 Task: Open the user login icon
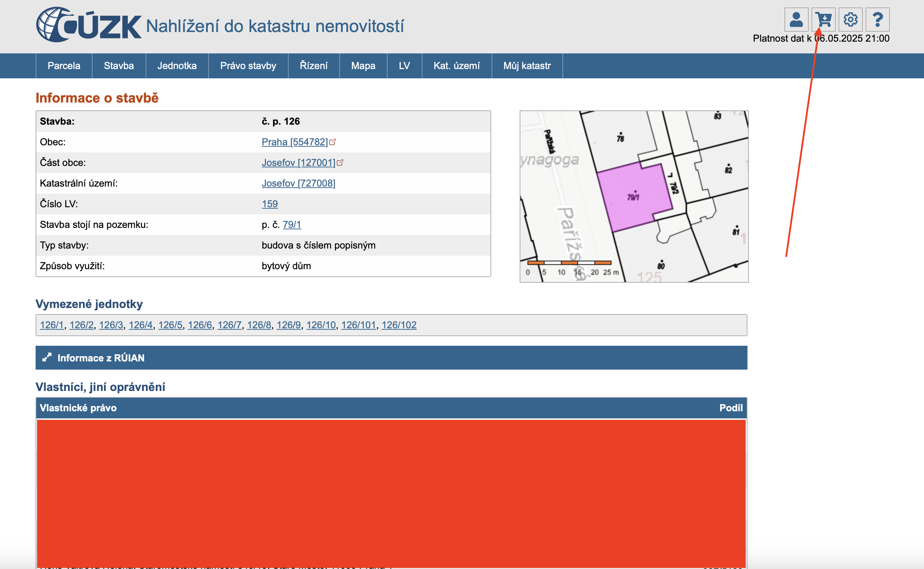click(796, 20)
